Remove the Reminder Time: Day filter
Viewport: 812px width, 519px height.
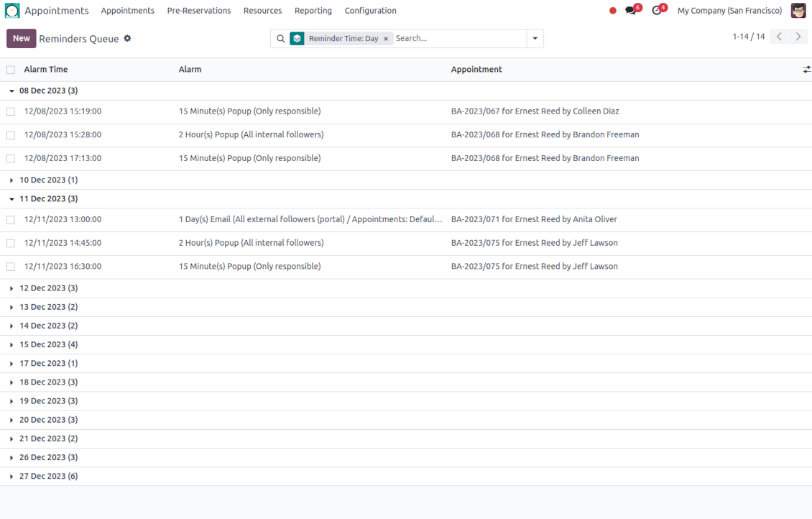386,39
